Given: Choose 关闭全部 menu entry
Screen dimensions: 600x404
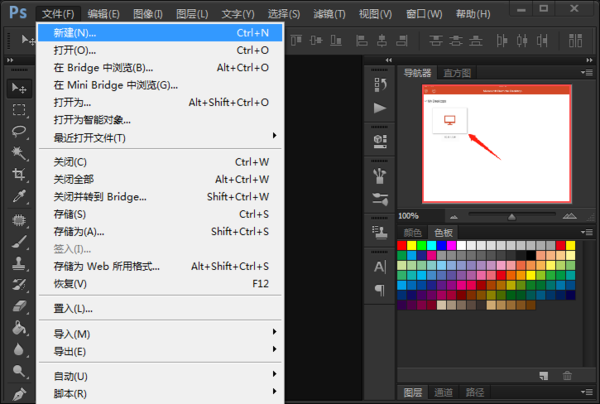Looking at the screenshot, I should point(160,179).
